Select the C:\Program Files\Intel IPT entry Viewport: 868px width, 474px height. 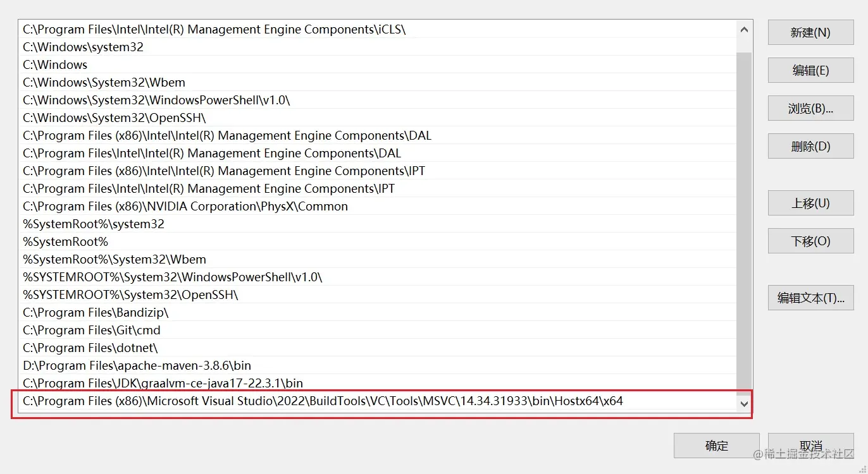[x=378, y=188]
